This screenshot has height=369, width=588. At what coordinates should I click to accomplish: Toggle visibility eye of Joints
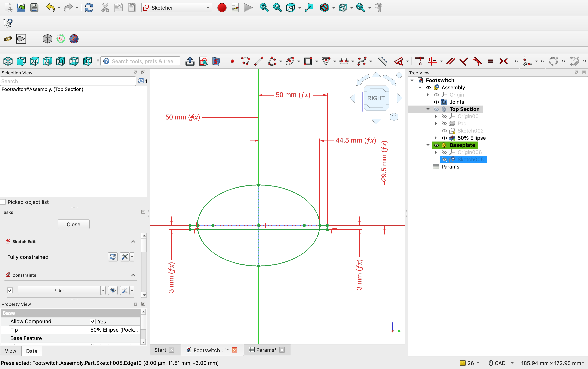(436, 102)
